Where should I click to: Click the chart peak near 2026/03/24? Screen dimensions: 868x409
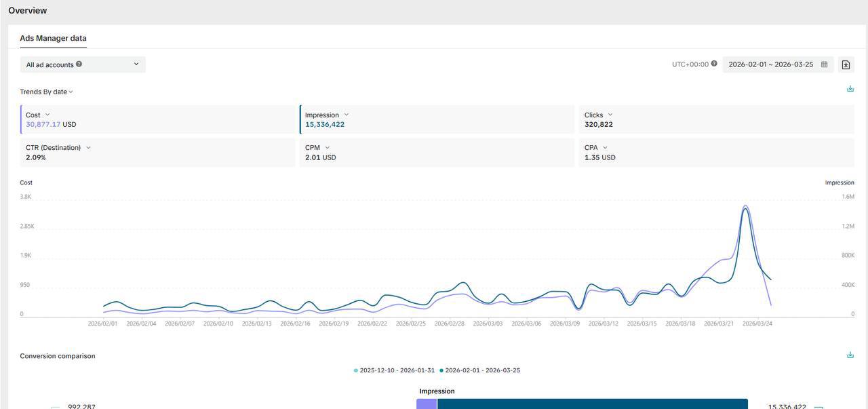[x=745, y=207]
